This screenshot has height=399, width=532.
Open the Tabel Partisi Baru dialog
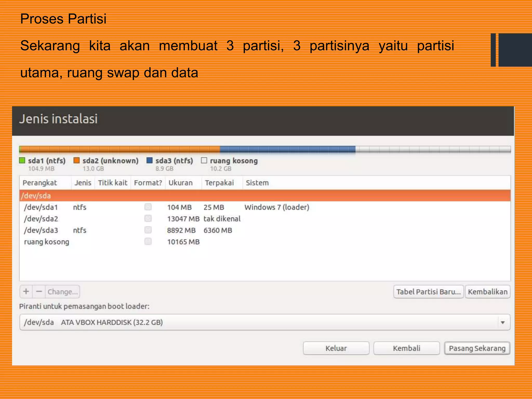(x=428, y=292)
